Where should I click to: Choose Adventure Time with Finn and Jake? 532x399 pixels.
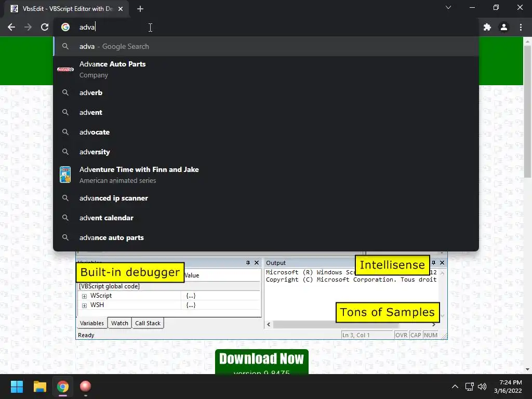click(266, 175)
